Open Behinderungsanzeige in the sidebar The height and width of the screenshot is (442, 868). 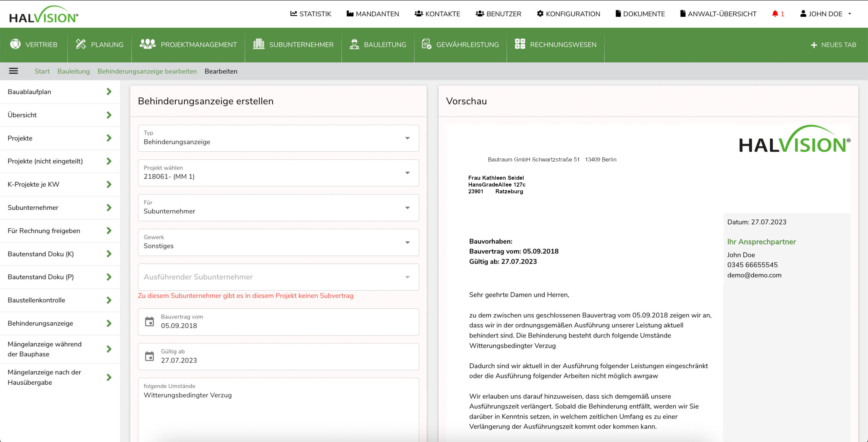click(x=60, y=324)
